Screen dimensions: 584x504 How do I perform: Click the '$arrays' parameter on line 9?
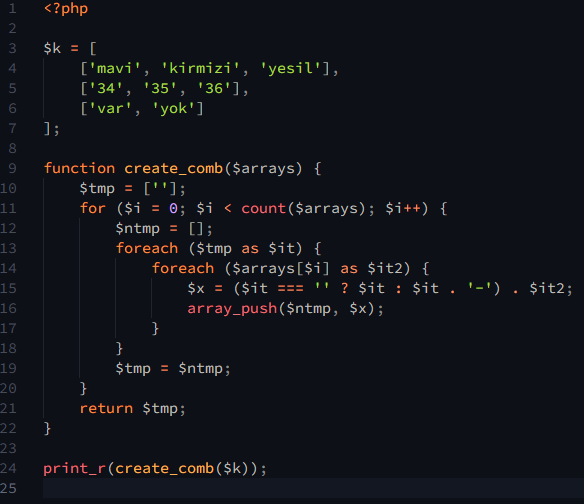coord(263,168)
